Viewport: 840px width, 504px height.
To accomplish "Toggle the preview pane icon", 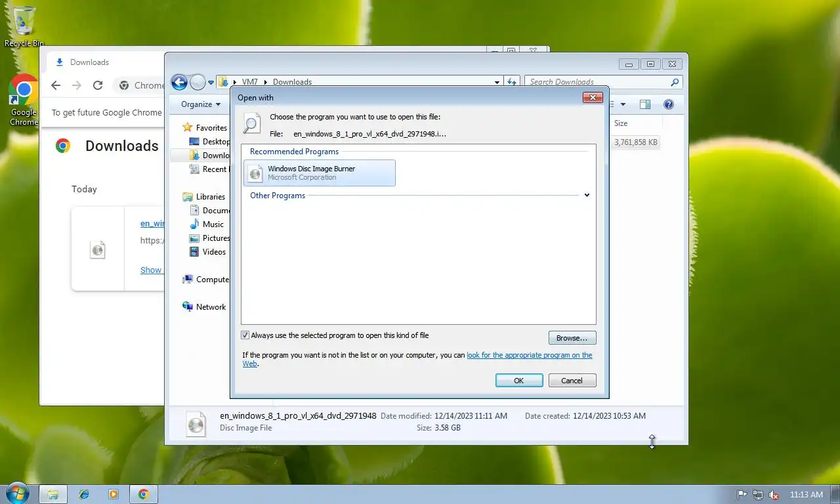I will point(645,104).
